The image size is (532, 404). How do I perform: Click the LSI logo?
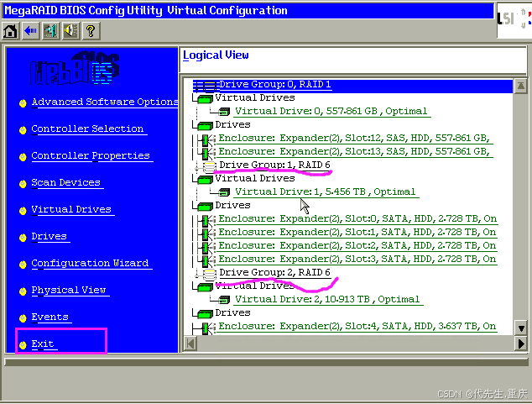[x=514, y=19]
